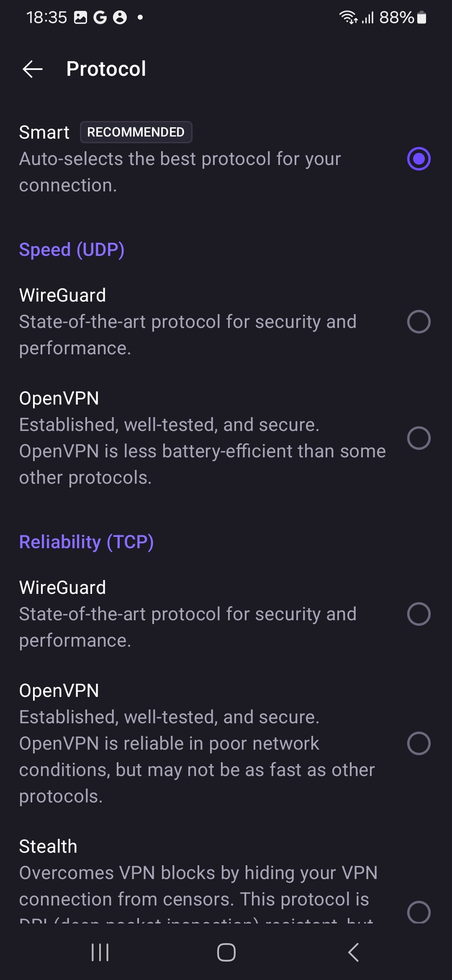The height and width of the screenshot is (980, 452).
Task: Select WireGuard radio under Reliability (TCP)
Action: pos(419,614)
